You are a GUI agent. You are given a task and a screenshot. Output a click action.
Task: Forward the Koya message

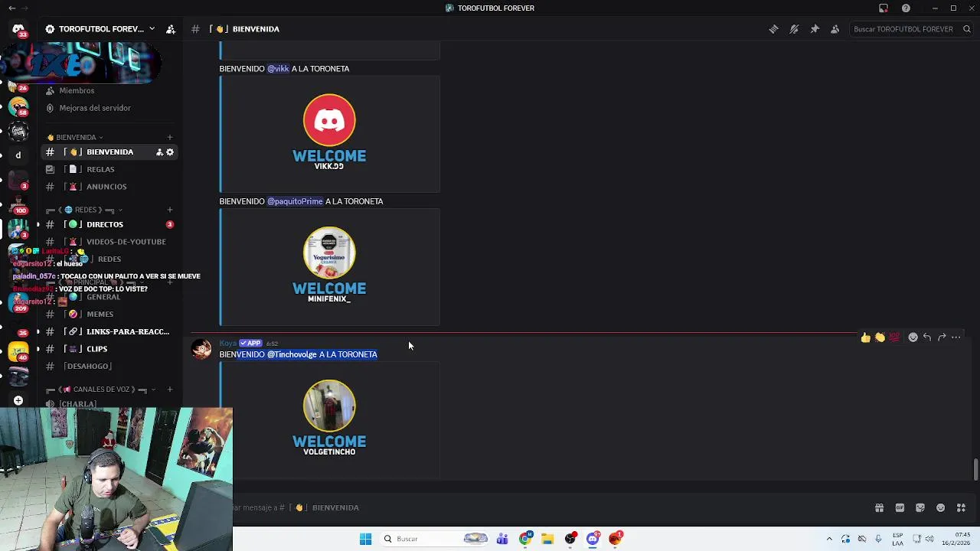(942, 337)
